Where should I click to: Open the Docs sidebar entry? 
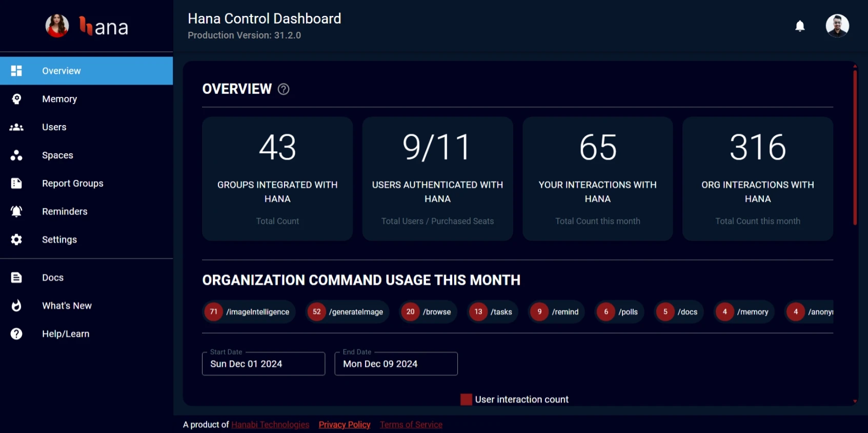(x=86, y=277)
